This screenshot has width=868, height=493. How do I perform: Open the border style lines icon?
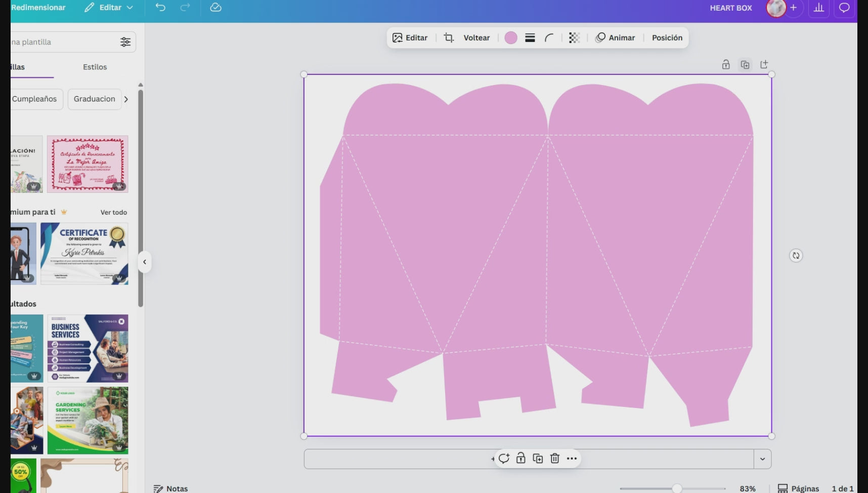(530, 38)
